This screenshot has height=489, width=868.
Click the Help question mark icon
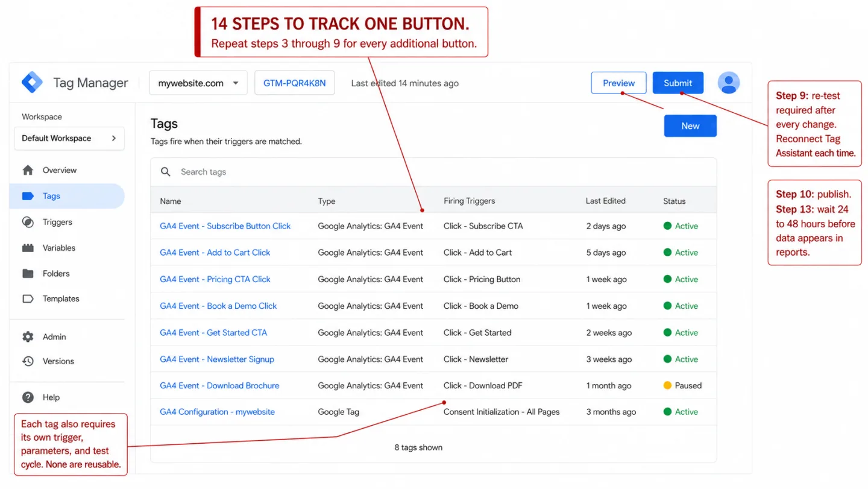coord(28,397)
